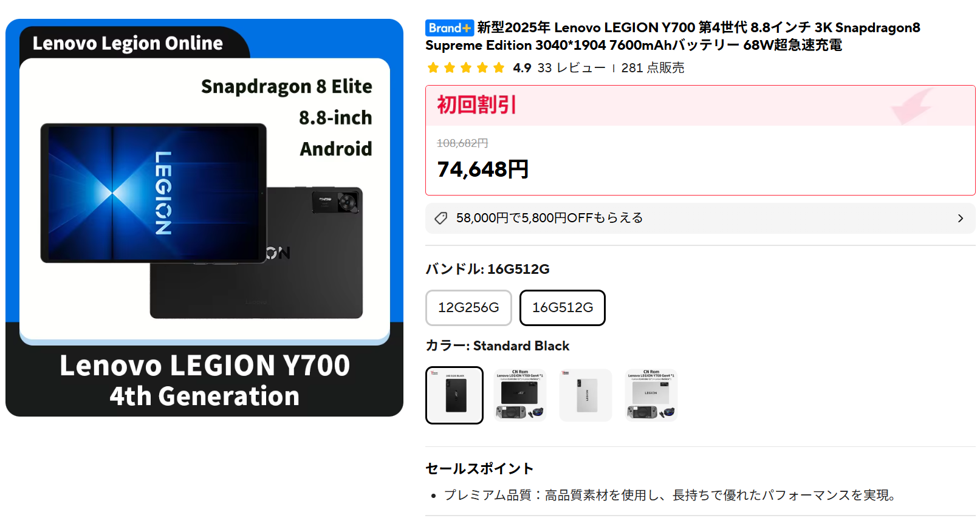Expand the coupon offer chevron arrow
The width and height of the screenshot is (980, 518).
(x=961, y=218)
